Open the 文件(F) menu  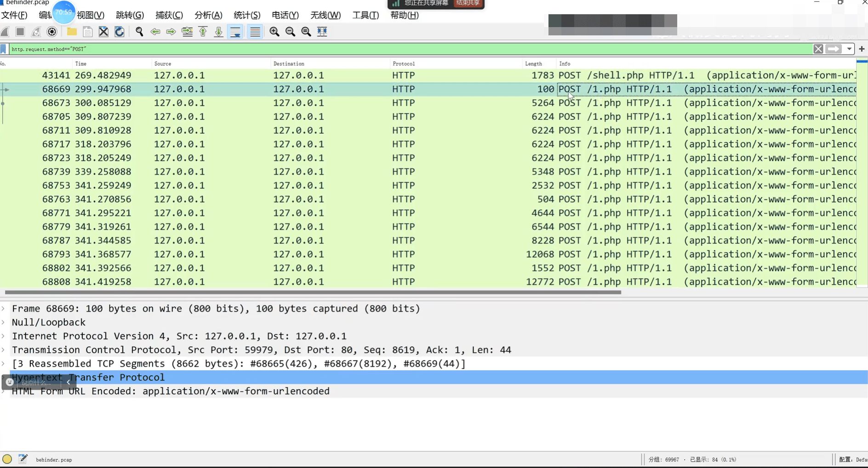[x=14, y=15]
